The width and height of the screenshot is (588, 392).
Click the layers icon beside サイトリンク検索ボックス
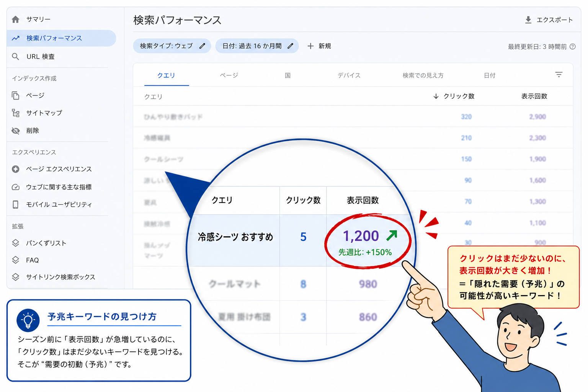tap(16, 277)
